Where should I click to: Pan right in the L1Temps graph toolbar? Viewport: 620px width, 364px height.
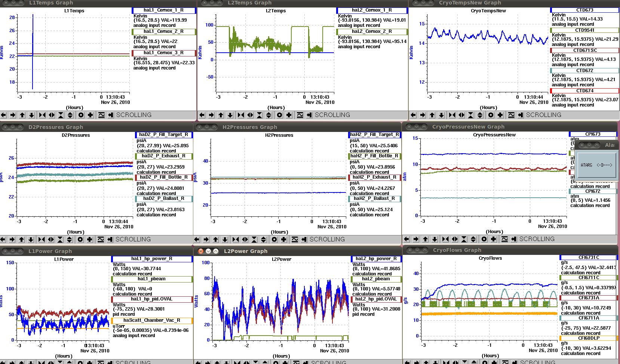13,115
